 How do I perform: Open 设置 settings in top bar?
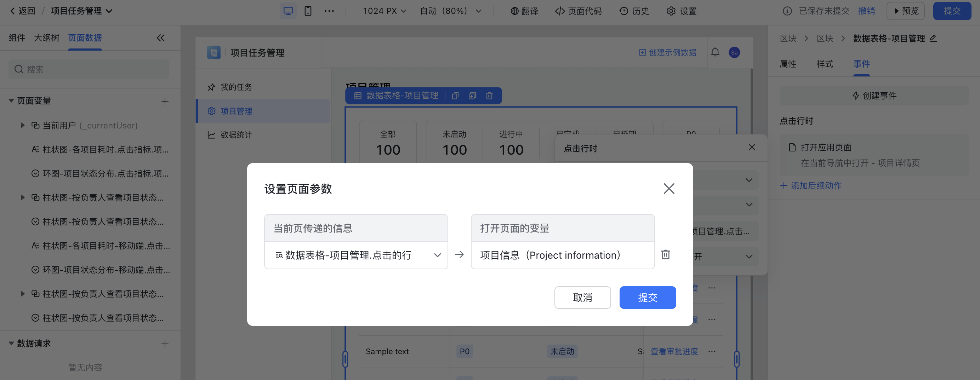click(x=681, y=11)
